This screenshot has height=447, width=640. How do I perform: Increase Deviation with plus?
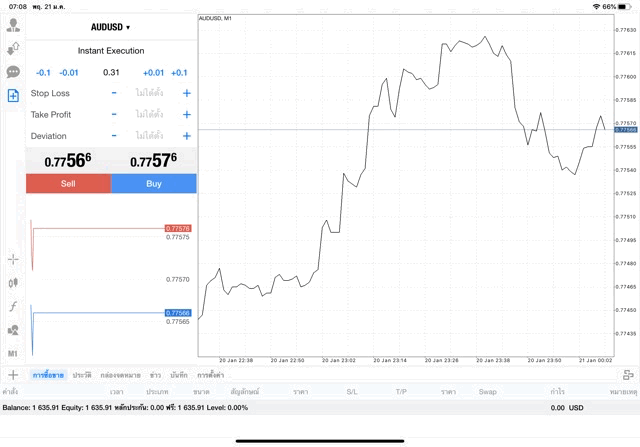[186, 136]
